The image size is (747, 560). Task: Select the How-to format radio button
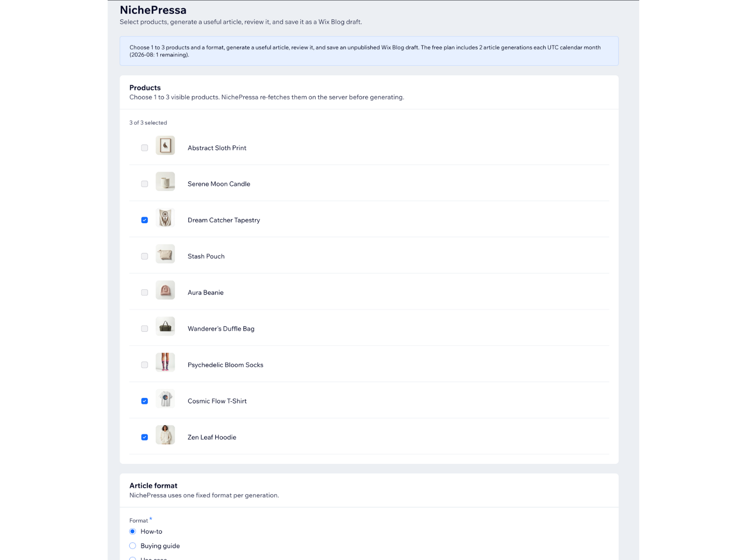[133, 532]
